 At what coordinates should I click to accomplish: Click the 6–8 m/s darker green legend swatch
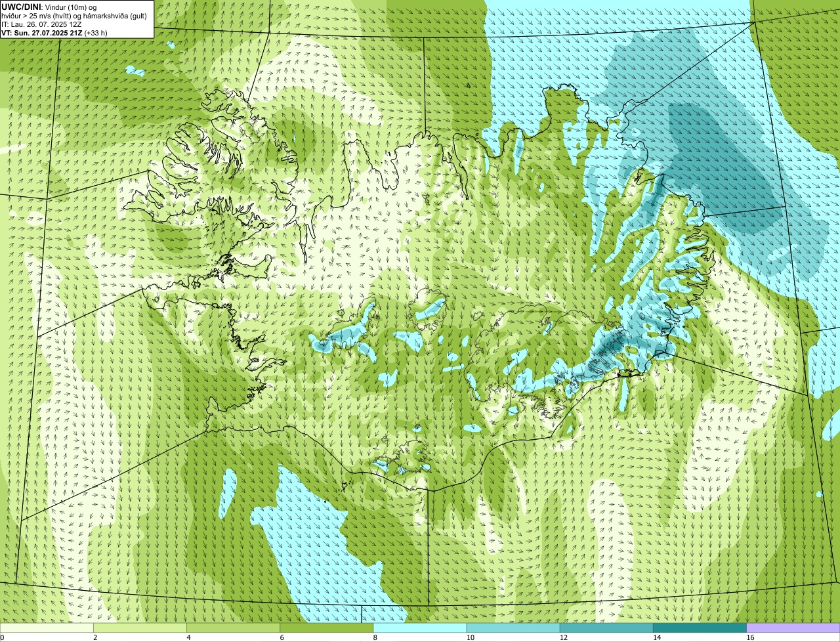pos(327,628)
